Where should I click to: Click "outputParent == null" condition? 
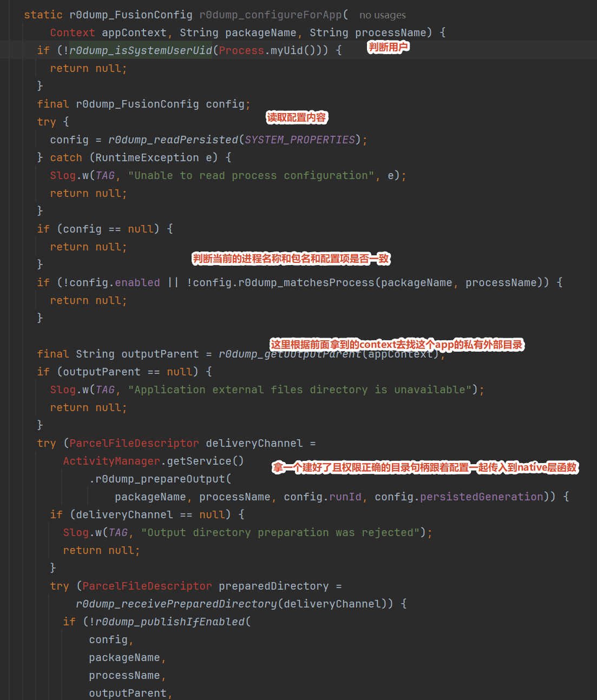click(128, 372)
